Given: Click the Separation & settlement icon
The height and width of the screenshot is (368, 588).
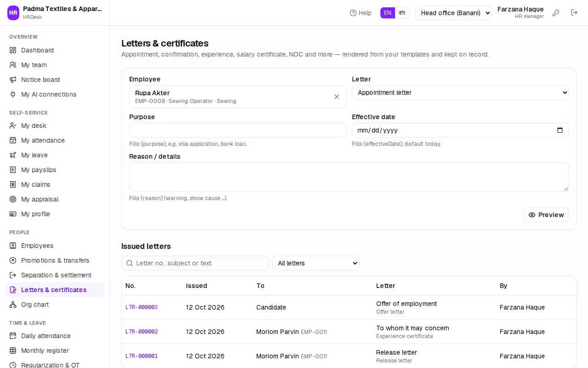Looking at the screenshot, I should click(x=13, y=275).
